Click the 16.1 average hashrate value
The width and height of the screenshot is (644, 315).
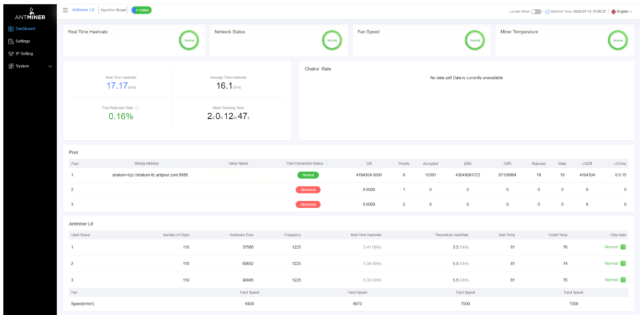[225, 86]
